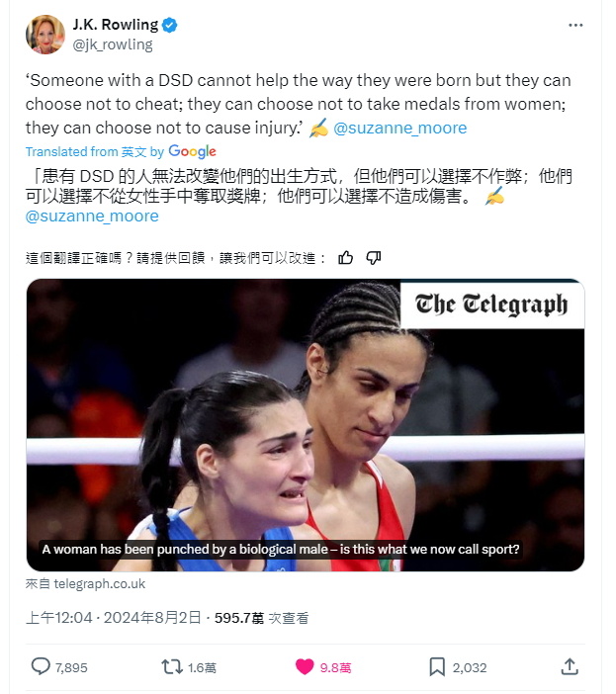Click @suzanne_moore mention in English text
The width and height of the screenshot is (616, 694).
click(400, 128)
